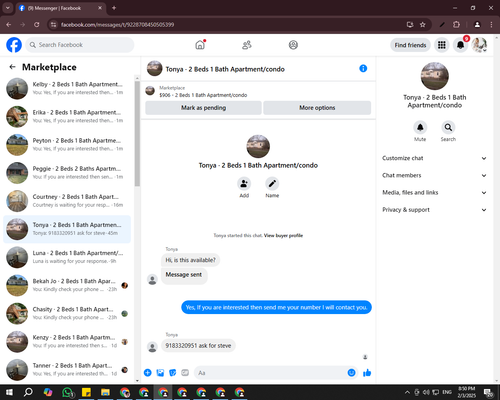This screenshot has height=400, width=500.
Task: Click the Facebook logo
Action: [14, 45]
